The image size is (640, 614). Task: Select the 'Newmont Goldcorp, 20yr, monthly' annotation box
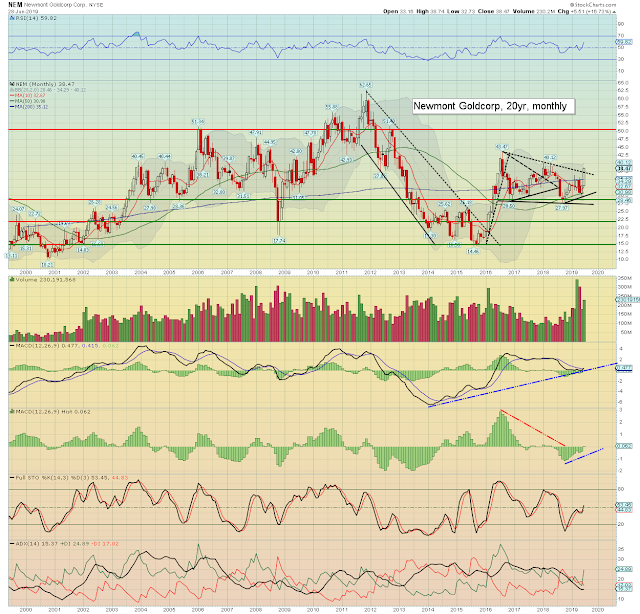493,106
